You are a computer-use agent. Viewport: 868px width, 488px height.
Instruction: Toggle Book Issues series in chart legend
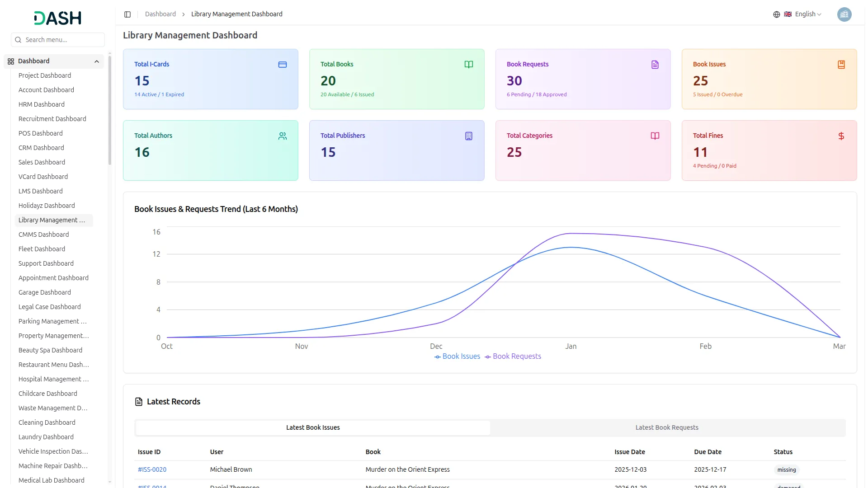(x=457, y=357)
